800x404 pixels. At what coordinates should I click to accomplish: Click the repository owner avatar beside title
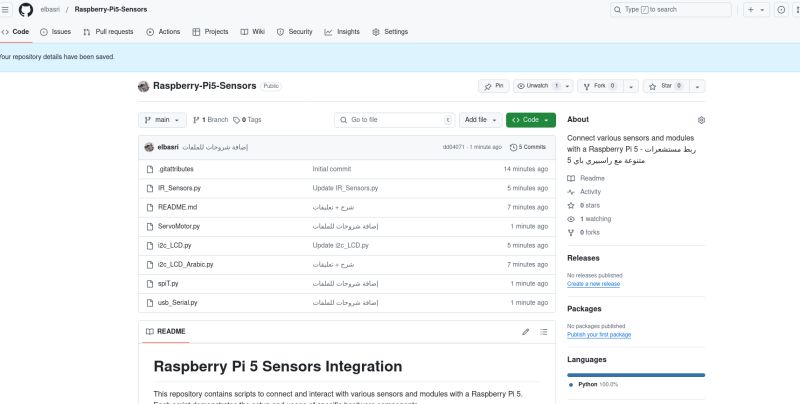143,86
